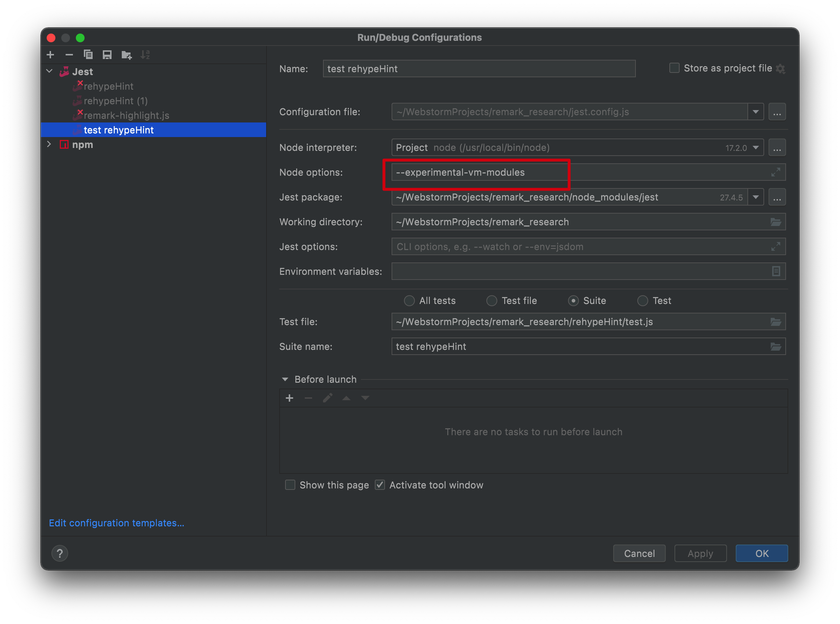Uncheck Activate tool window option
This screenshot has height=624, width=840.
380,485
